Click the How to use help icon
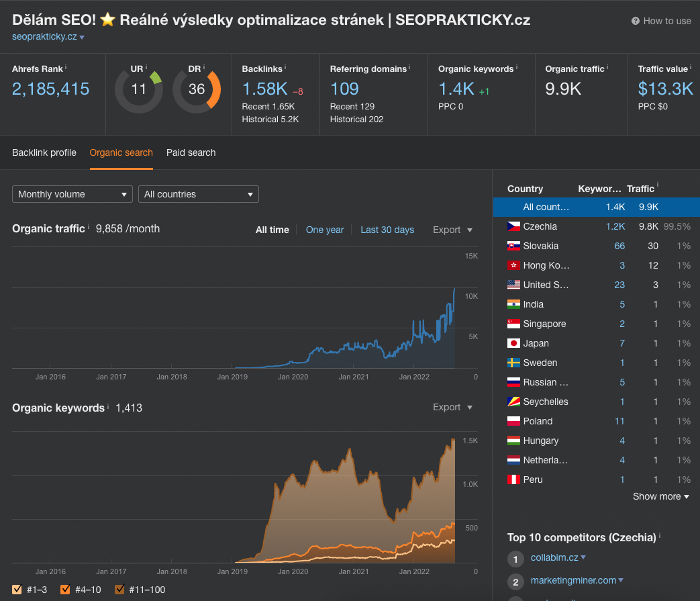The width and height of the screenshot is (700, 601). coord(636,21)
